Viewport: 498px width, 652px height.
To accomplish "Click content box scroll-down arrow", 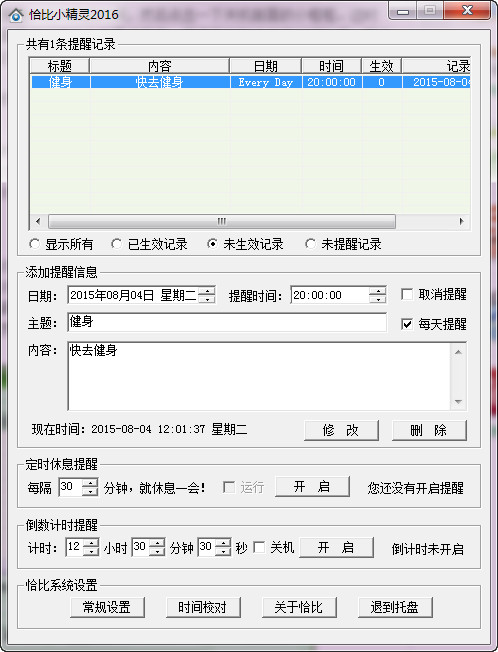I will [458, 402].
